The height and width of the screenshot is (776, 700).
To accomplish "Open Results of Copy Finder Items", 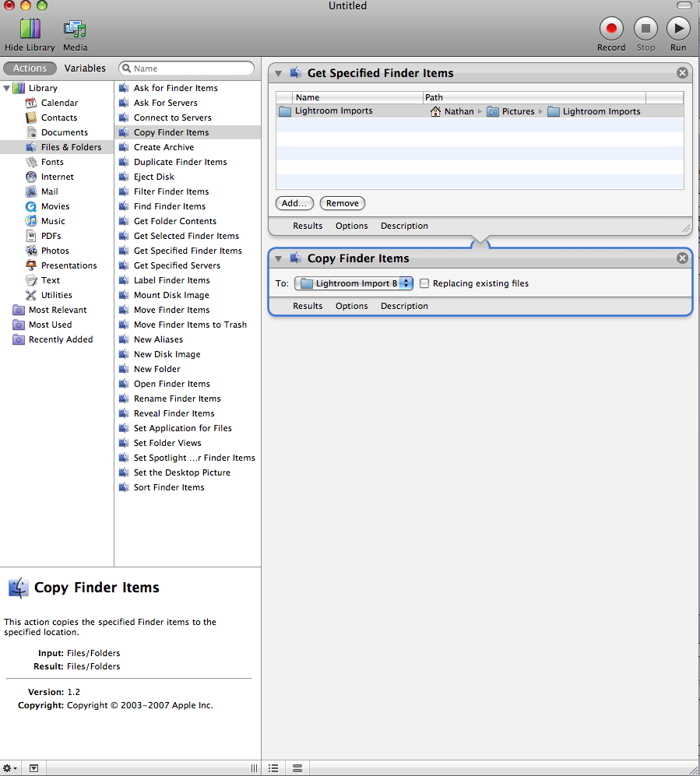I will tap(308, 306).
